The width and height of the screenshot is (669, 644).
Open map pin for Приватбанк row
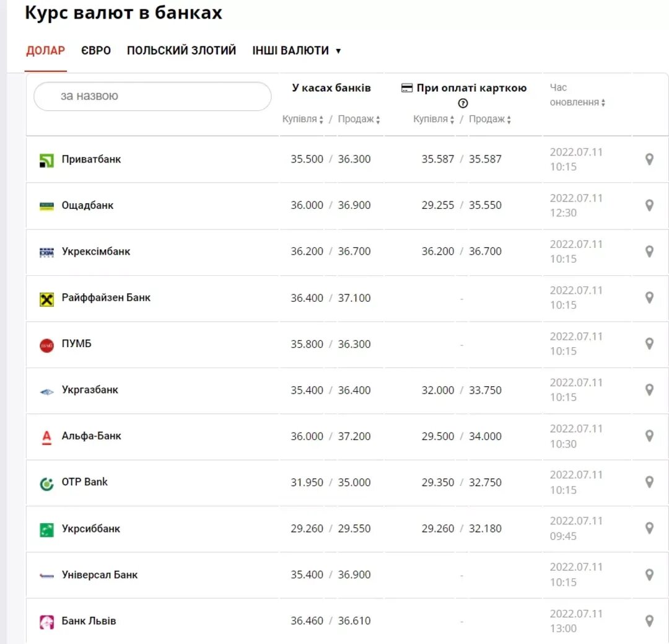coord(649,159)
